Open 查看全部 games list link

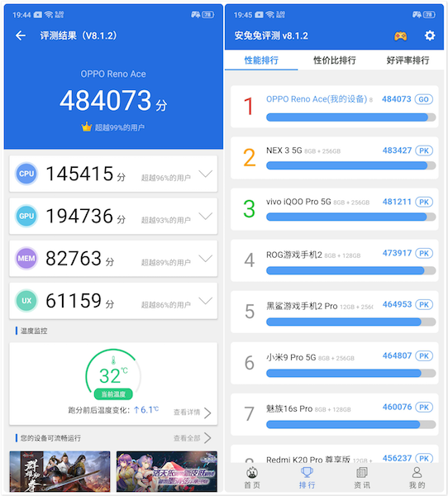pyautogui.click(x=193, y=438)
